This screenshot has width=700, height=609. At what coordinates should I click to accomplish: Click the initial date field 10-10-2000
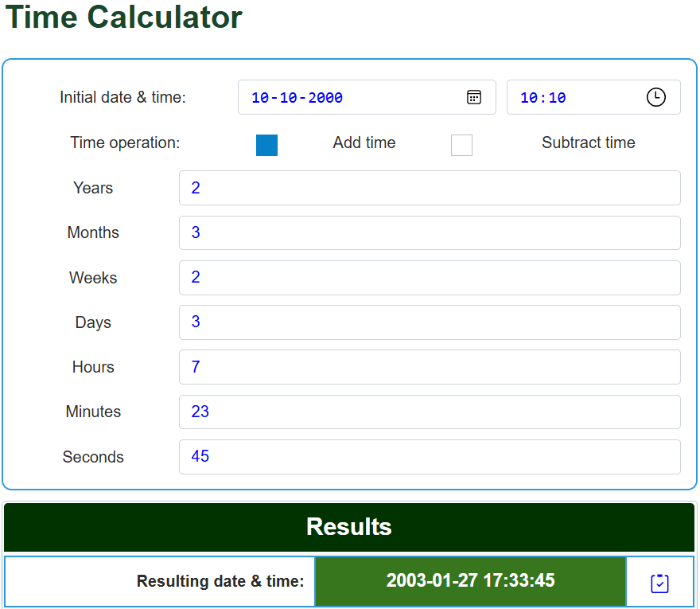click(x=367, y=97)
